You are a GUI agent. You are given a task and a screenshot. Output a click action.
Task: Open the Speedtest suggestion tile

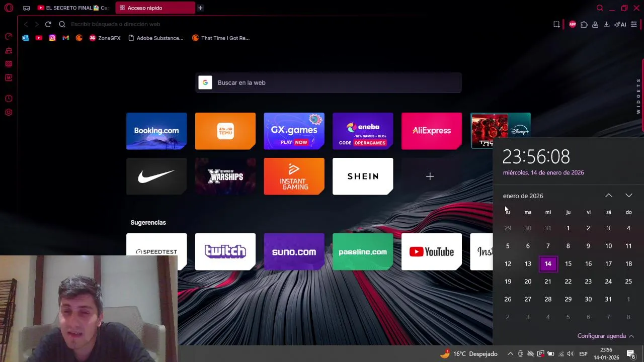tap(156, 251)
